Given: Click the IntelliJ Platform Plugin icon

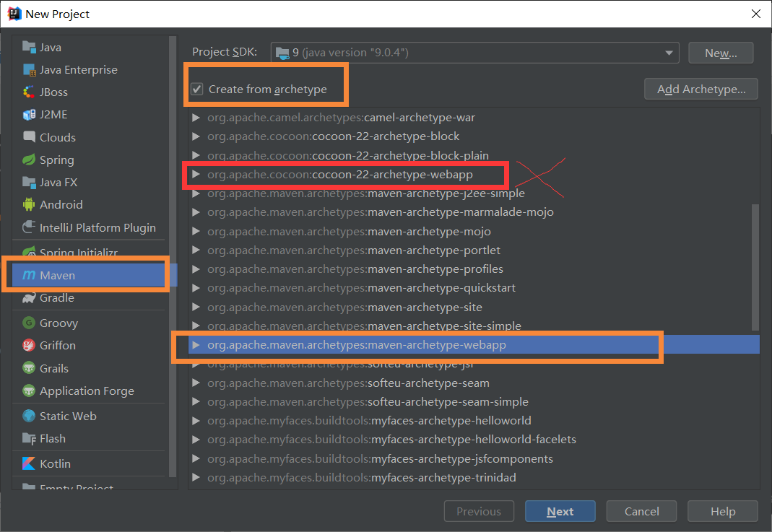Looking at the screenshot, I should 29,227.
